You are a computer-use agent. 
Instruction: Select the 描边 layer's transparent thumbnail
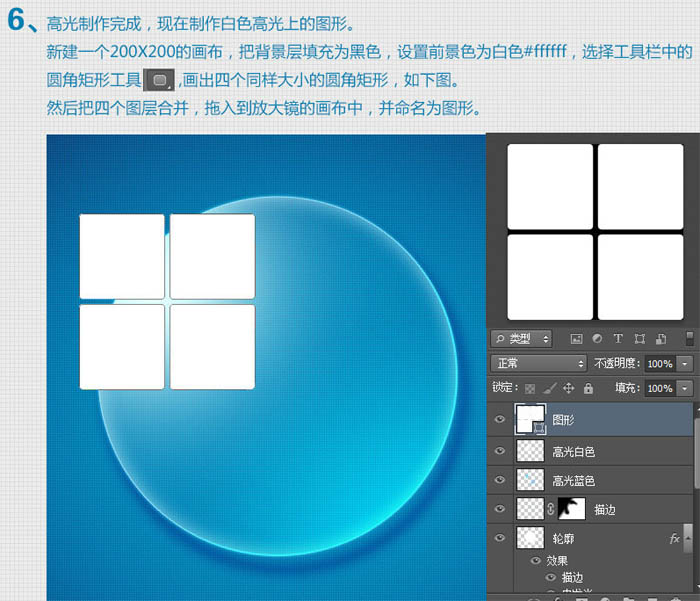click(530, 509)
